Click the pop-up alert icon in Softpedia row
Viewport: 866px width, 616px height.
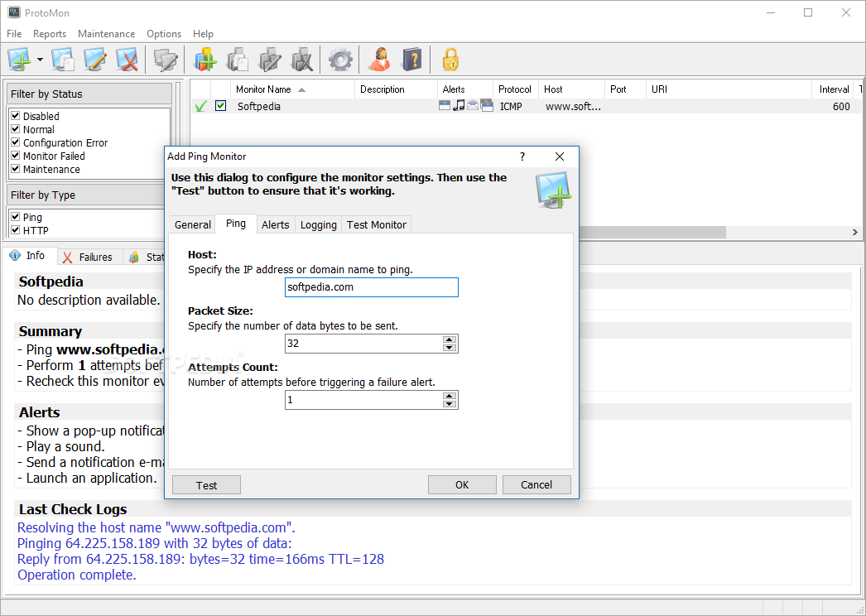444,105
